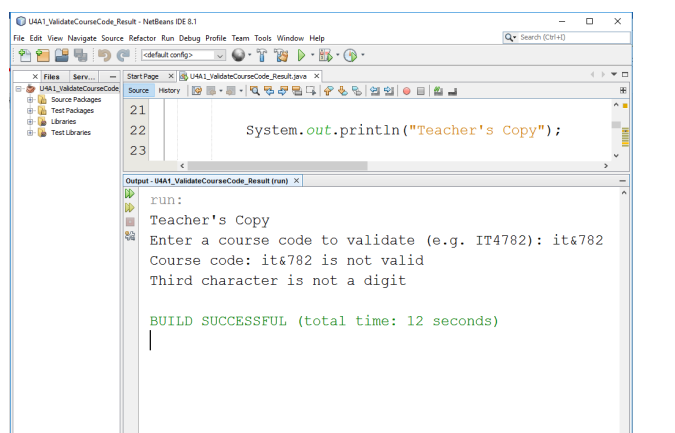Open the Source menu
The image size is (675, 433).
[x=112, y=38]
